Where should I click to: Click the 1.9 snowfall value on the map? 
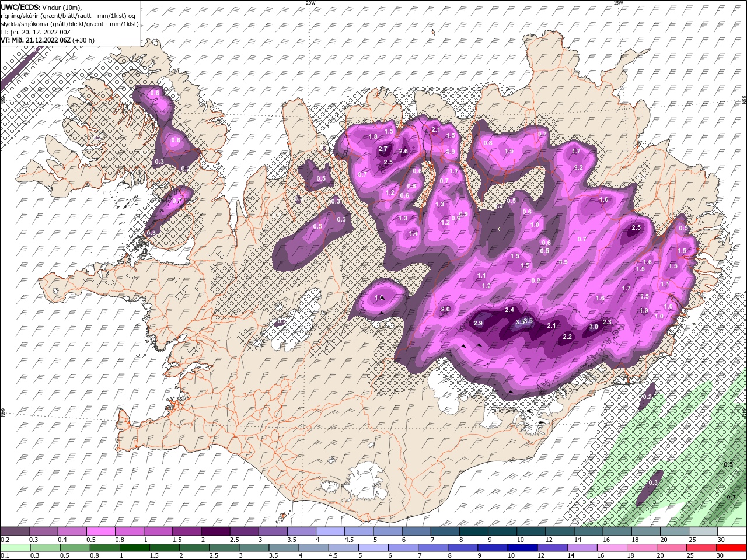644,311
